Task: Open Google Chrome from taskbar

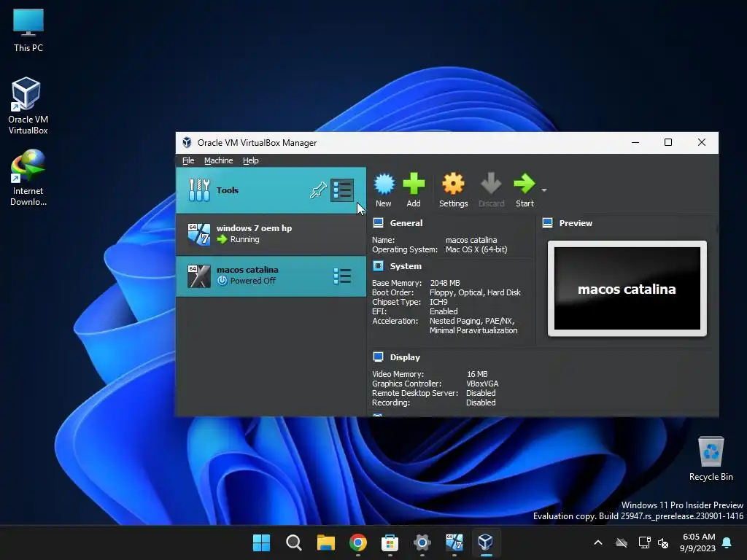Action: [x=357, y=542]
